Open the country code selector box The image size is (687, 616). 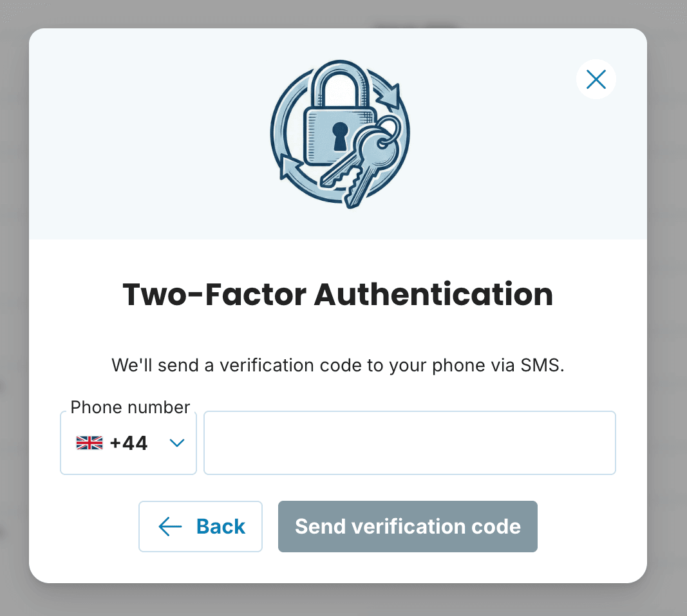coord(128,443)
